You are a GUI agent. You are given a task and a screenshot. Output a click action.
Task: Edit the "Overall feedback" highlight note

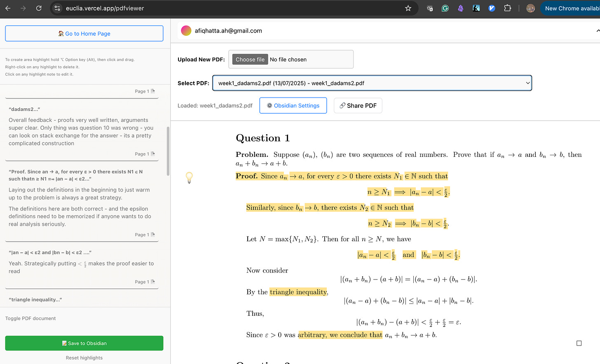81,131
